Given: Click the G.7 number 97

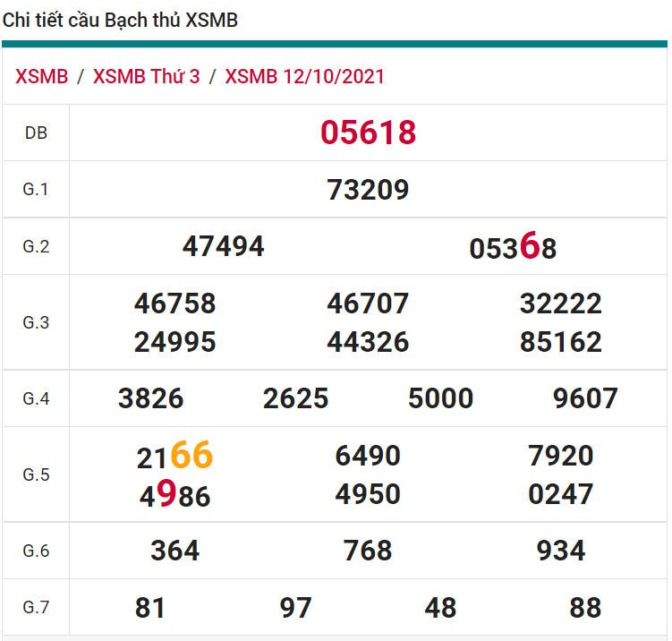Looking at the screenshot, I should click(x=295, y=608).
